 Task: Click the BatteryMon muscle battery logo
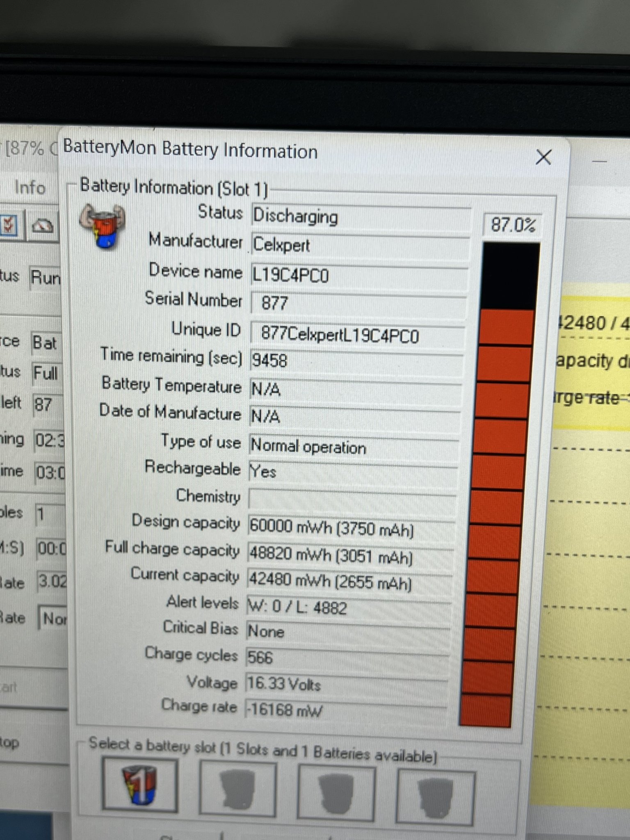coord(103,226)
